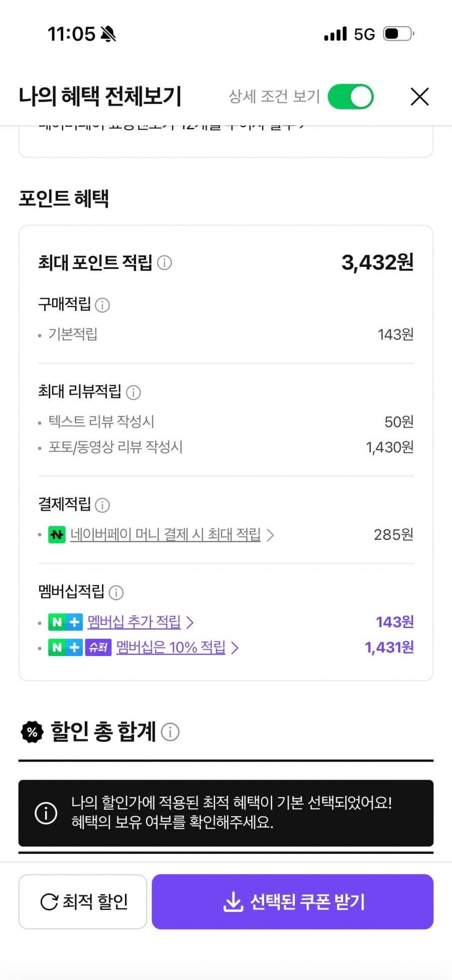Screen dimensions: 452x980
Task: Tap info icon beside 멤버십적립
Action: tap(116, 593)
